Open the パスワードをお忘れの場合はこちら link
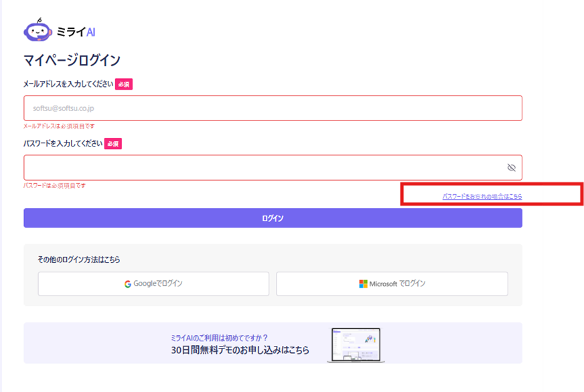The width and height of the screenshot is (584, 392). [x=482, y=197]
